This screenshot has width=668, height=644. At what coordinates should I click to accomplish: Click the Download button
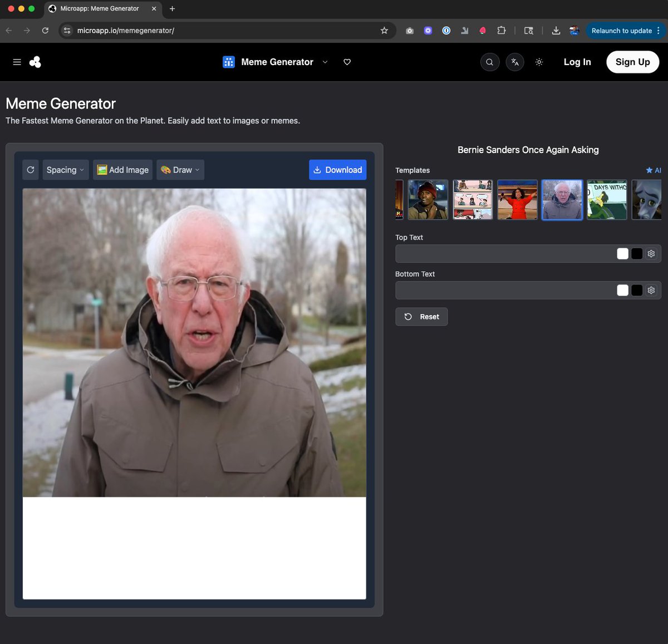click(x=337, y=170)
